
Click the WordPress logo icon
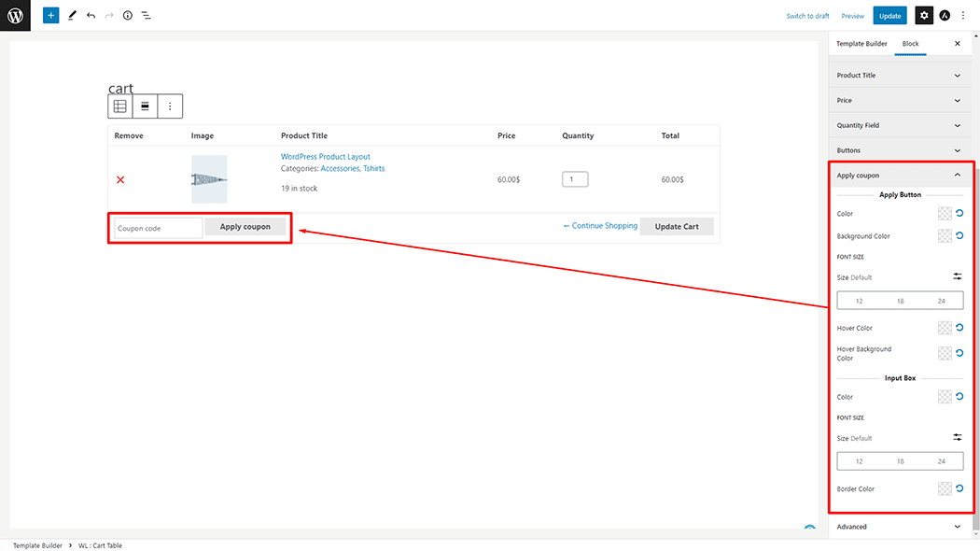pyautogui.click(x=15, y=15)
